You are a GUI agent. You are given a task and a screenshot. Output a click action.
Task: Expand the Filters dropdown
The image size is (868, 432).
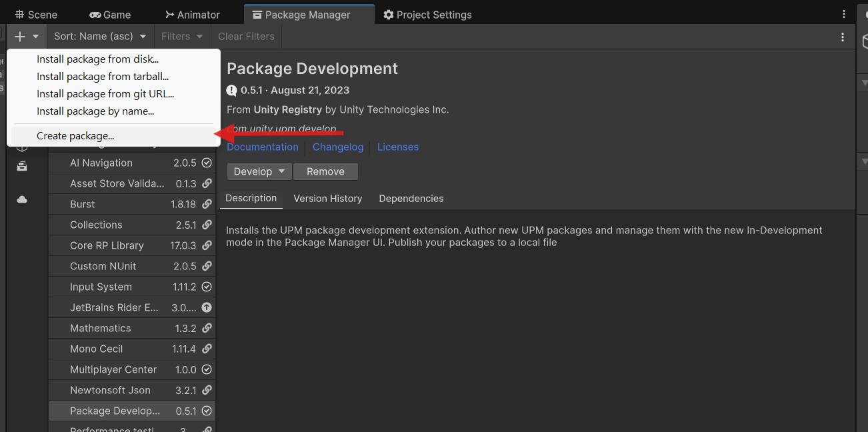181,36
